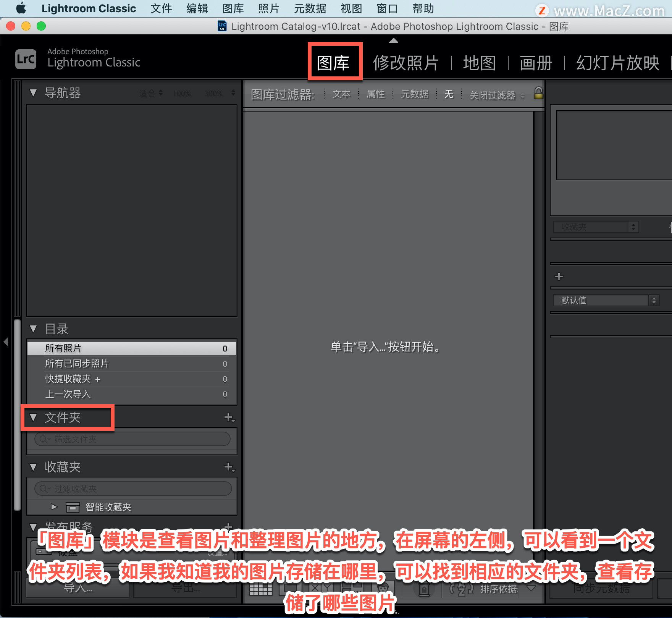
Task: Click the 筛选文件夹 search field
Action: click(132, 439)
